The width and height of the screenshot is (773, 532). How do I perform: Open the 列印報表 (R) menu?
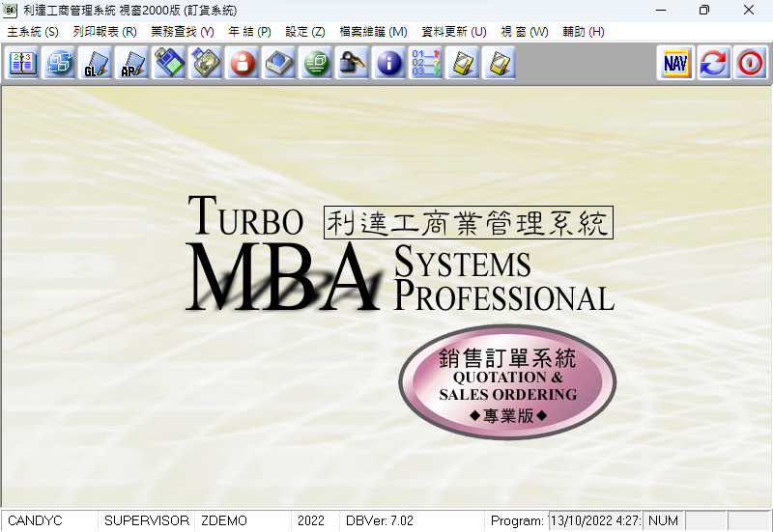[x=104, y=32]
